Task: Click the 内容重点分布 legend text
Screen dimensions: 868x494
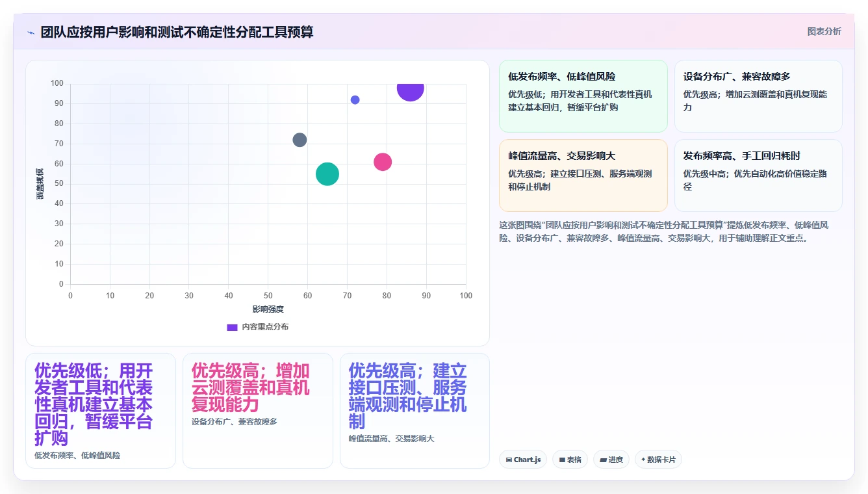Action: click(265, 327)
